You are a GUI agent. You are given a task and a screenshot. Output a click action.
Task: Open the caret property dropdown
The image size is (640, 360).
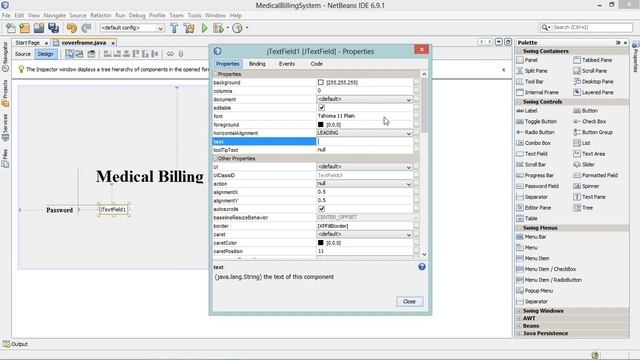408,235
